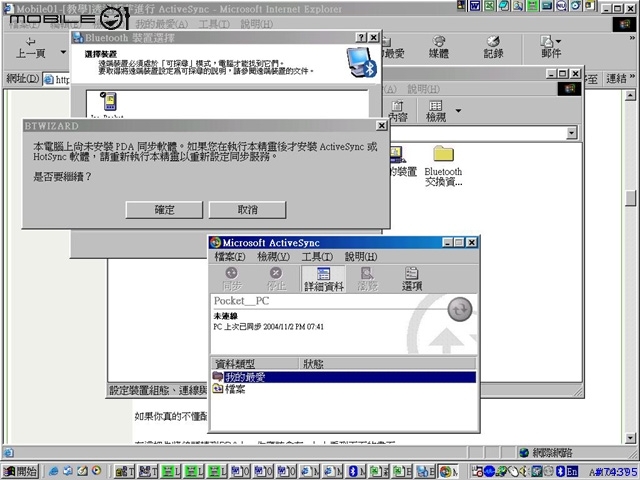Click the IE scrollbar down arrow

click(x=630, y=438)
